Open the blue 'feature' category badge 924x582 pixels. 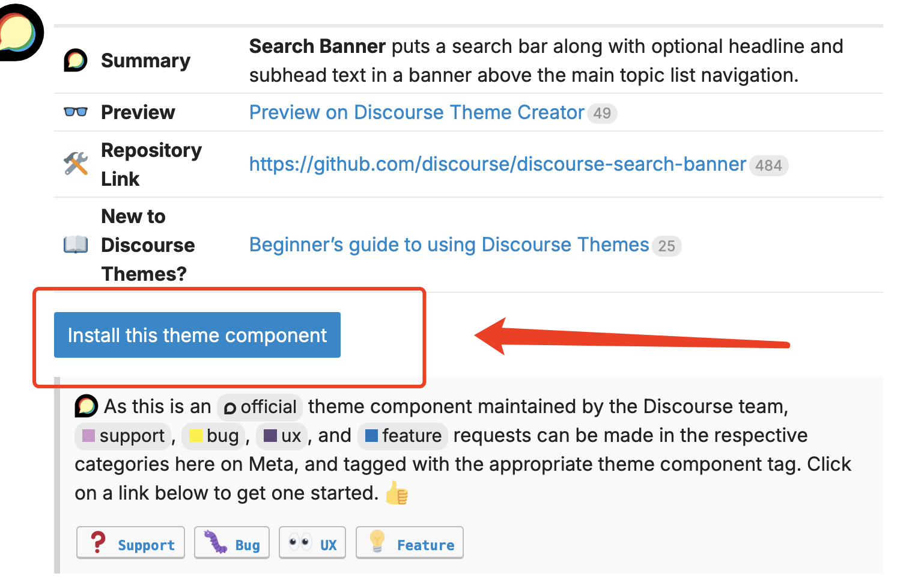(x=404, y=436)
